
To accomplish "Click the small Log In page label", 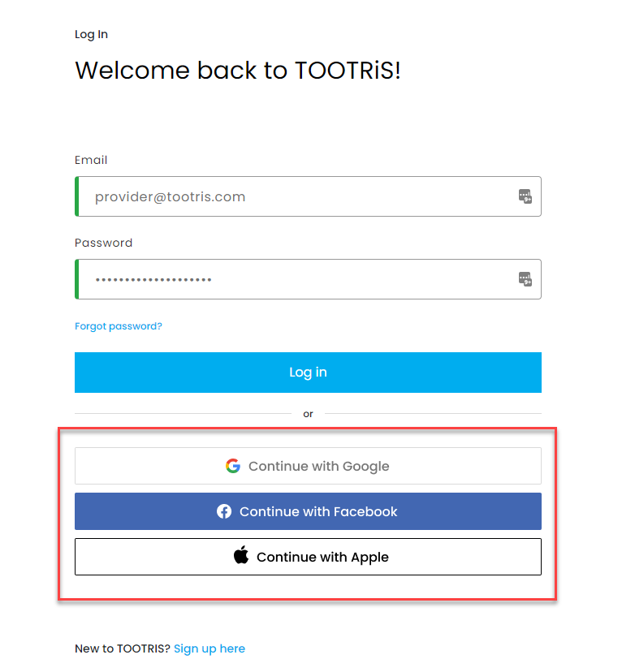I will [91, 34].
